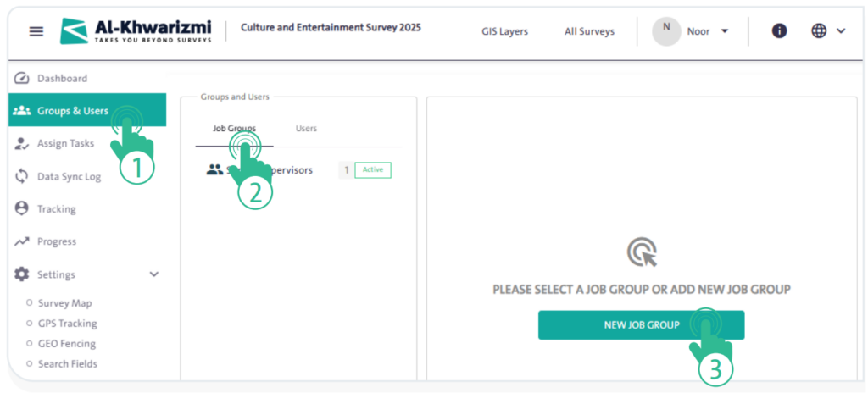The image size is (868, 404).
Task: Select the Job Groups tab
Action: [x=234, y=129]
